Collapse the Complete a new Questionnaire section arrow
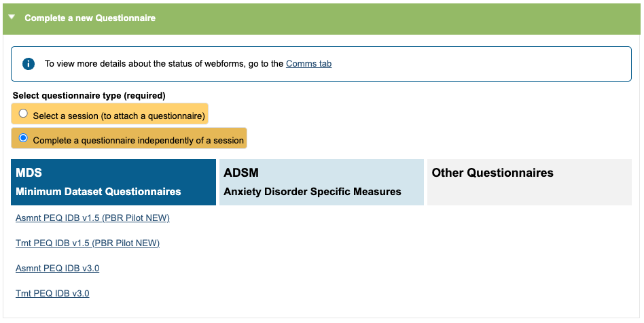Screen dimensions: 644x323 pos(12,18)
